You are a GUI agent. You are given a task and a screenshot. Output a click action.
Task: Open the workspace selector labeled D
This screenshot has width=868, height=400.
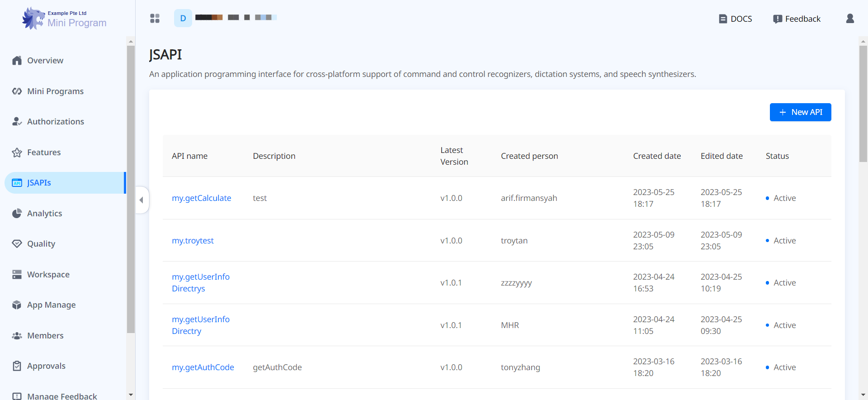click(183, 19)
